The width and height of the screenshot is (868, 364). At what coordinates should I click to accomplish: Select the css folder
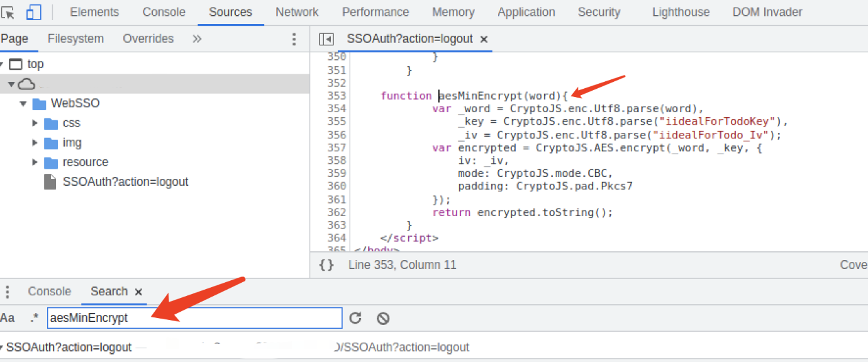[72, 123]
